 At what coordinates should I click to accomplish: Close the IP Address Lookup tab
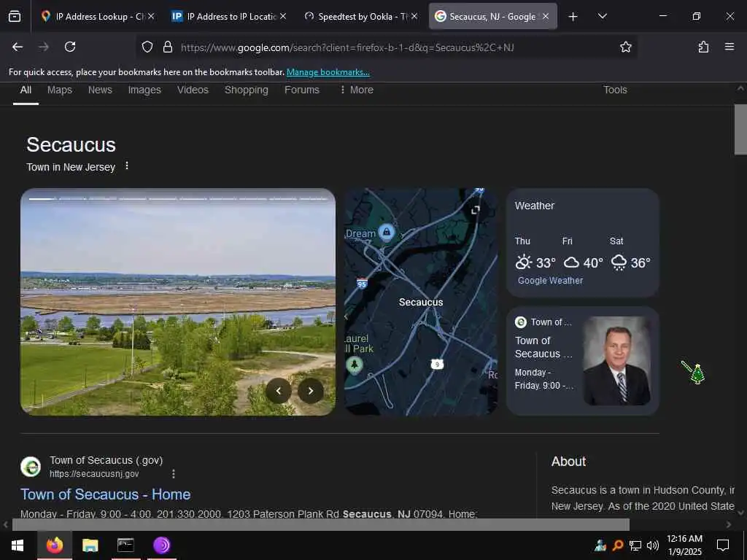tap(151, 16)
